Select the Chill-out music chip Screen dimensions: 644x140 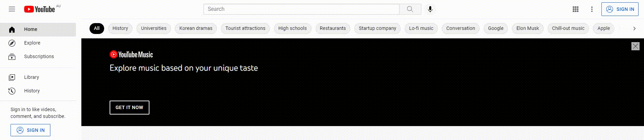[568, 29]
